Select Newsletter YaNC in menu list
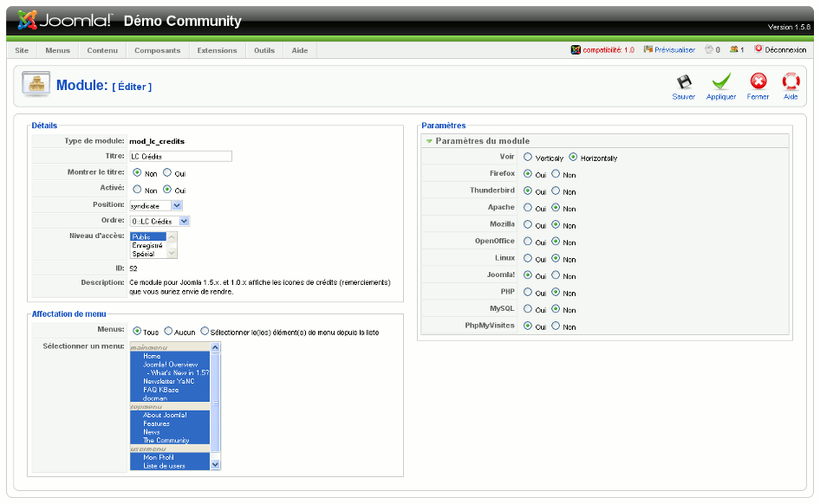The width and height of the screenshot is (820, 504). [x=170, y=381]
